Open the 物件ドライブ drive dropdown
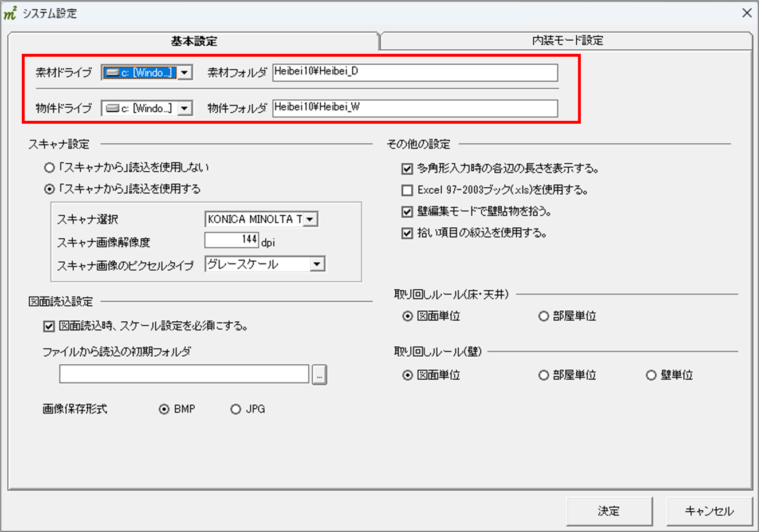 pyautogui.click(x=184, y=108)
